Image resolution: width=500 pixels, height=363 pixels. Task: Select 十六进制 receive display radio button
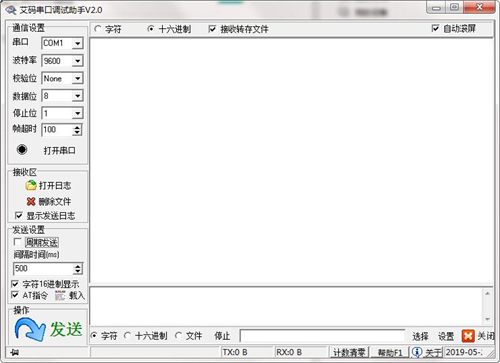(x=151, y=29)
